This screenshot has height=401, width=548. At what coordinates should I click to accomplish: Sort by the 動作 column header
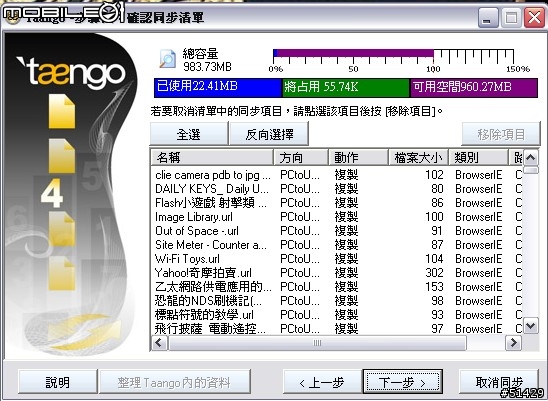point(358,157)
